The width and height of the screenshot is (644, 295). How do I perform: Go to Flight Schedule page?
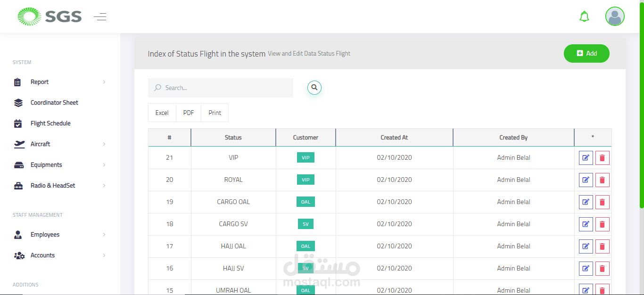tap(50, 123)
